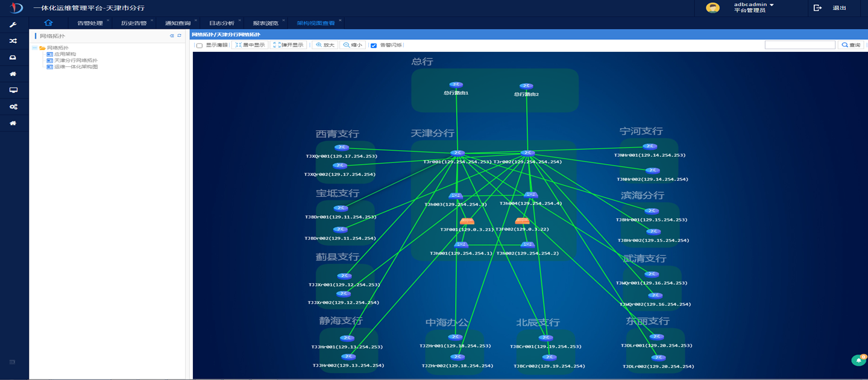Select router TJZHr002 in 中海办公

tap(458, 357)
